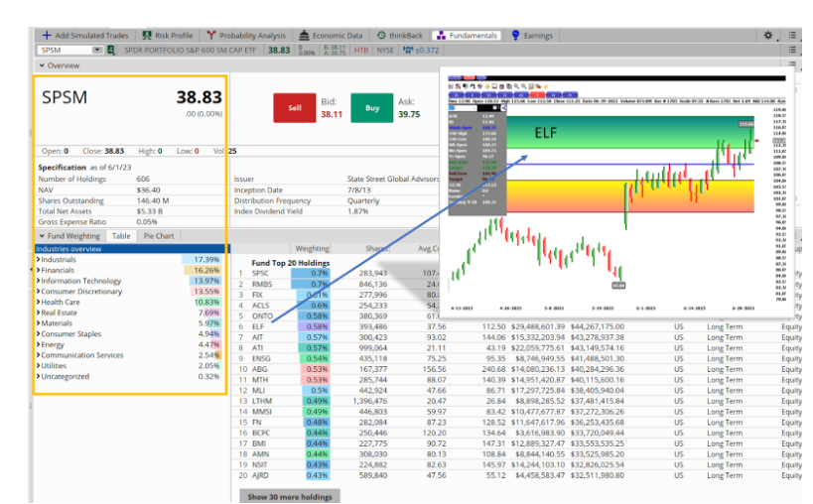813x504 pixels.
Task: Switch Fund Weighting to Table view
Action: 121,236
